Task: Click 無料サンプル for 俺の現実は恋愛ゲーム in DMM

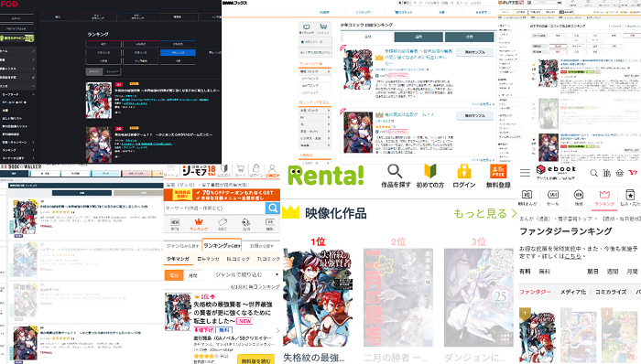Action: [475, 116]
